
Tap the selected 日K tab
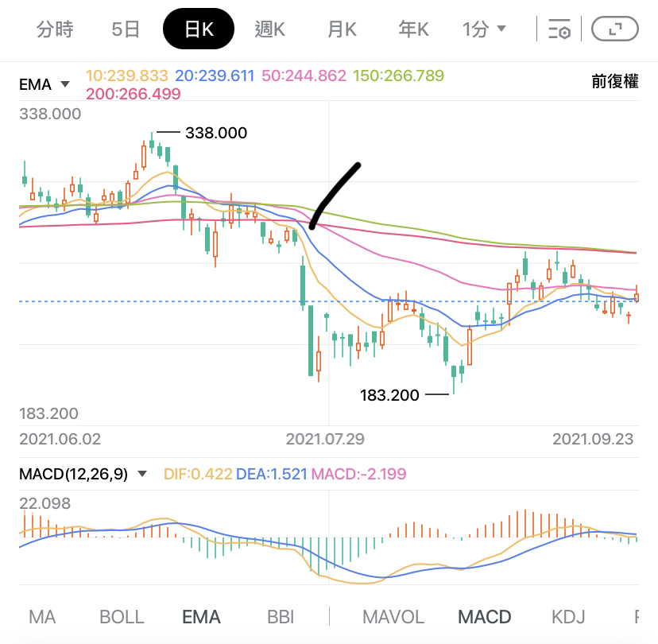coord(199,30)
